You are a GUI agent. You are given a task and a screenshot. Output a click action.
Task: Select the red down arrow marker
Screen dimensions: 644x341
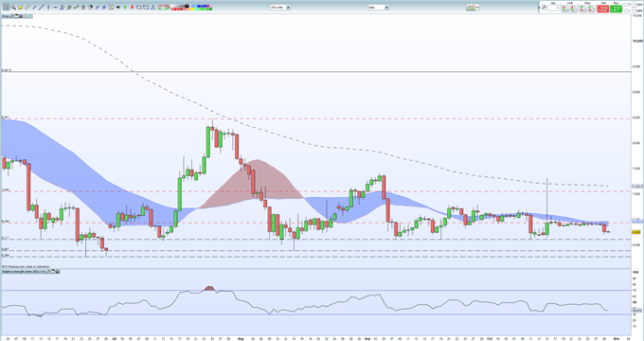click(132, 8)
